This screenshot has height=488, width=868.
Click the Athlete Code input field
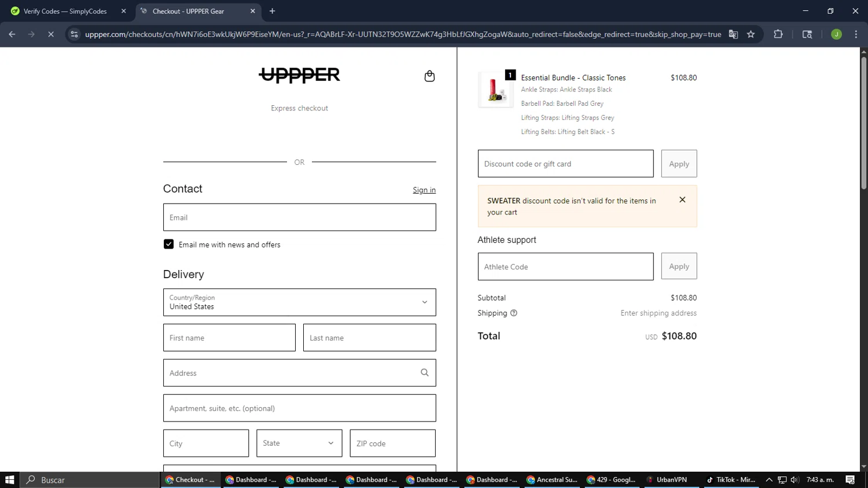point(565,267)
